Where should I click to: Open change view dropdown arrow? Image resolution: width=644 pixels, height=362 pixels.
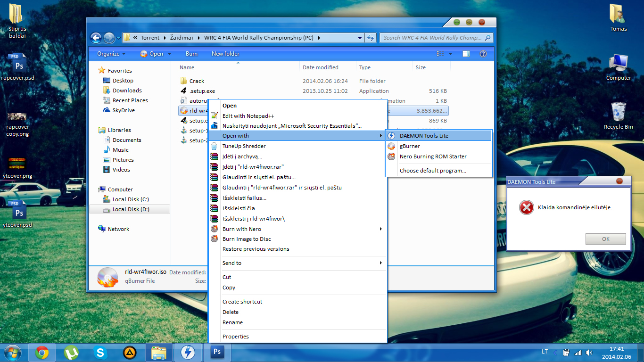450,54
